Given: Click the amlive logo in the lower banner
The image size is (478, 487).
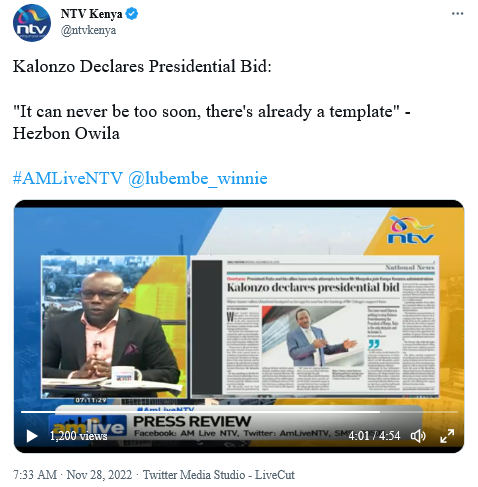Looking at the screenshot, I should 88,427.
